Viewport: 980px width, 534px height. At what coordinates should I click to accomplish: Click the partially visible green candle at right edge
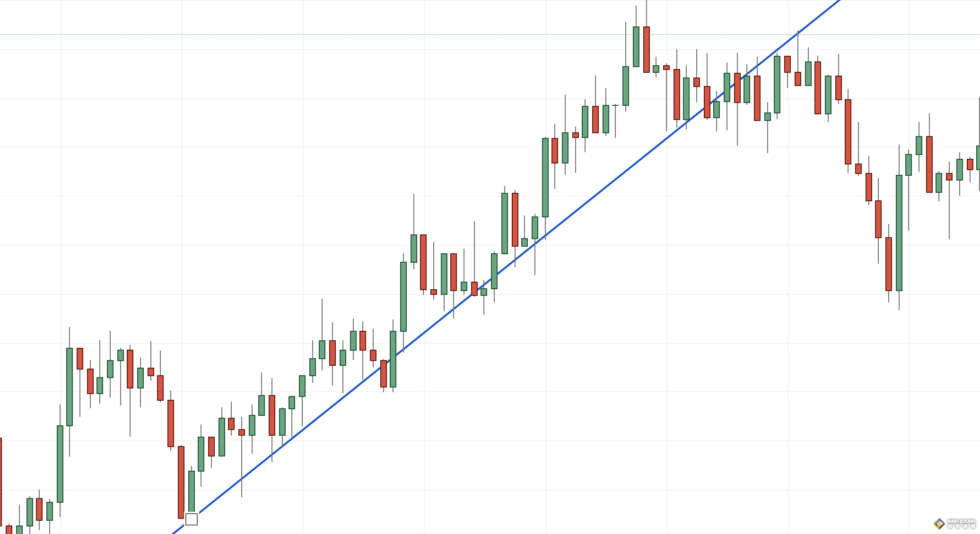point(978,158)
